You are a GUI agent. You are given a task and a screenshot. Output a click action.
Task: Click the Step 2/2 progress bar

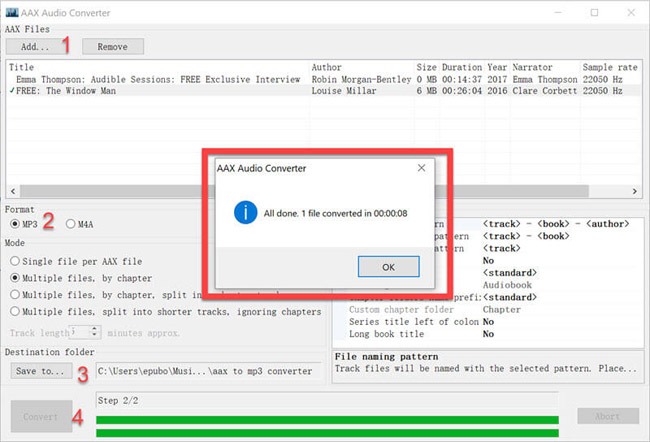[x=327, y=420]
